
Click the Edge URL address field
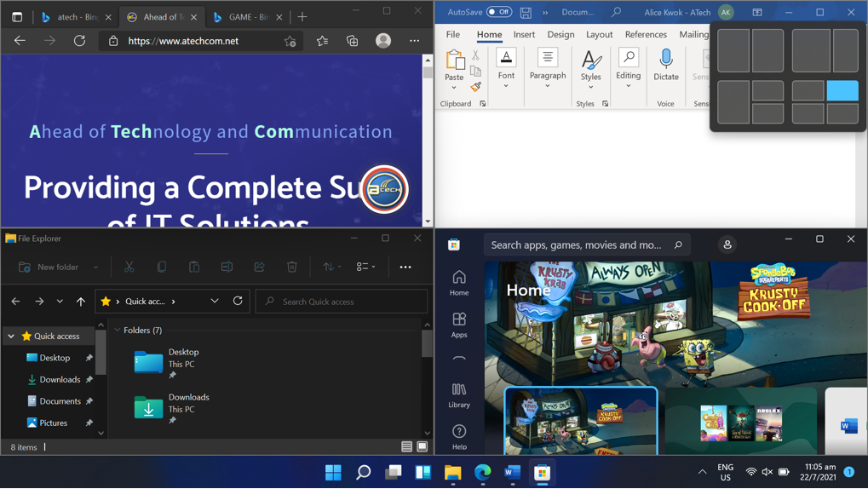point(202,41)
